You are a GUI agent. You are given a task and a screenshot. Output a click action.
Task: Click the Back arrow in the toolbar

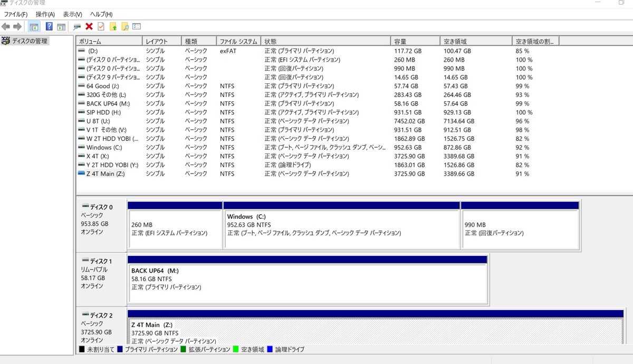(6, 26)
